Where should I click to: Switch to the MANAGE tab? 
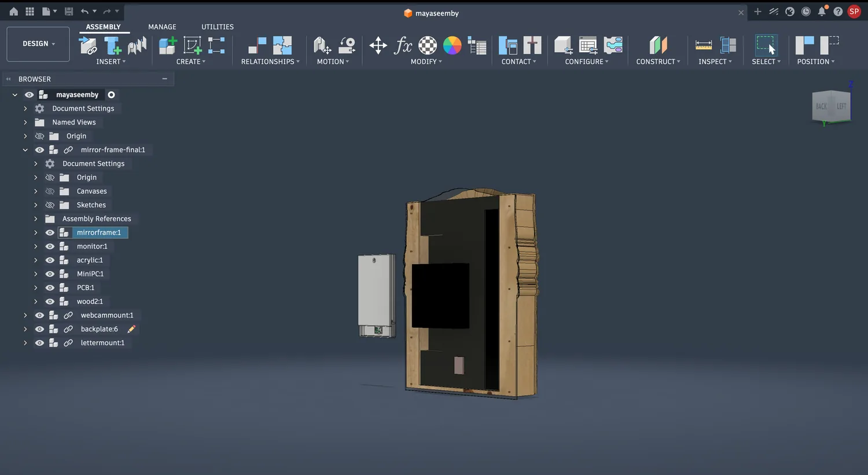[162, 27]
